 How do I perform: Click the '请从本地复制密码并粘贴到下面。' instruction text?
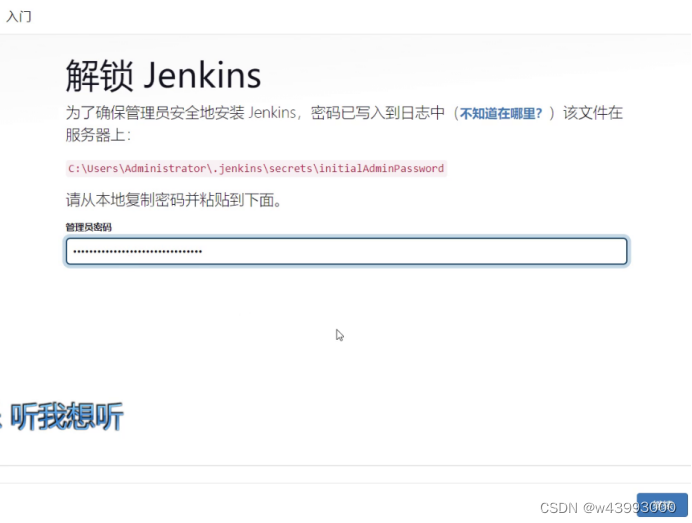174,200
